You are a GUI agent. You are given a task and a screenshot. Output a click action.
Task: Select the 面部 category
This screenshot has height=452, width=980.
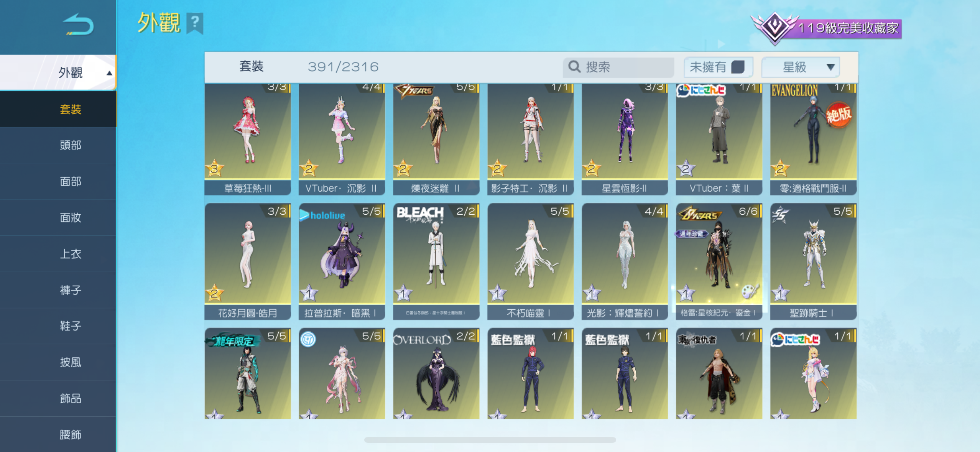pyautogui.click(x=58, y=181)
